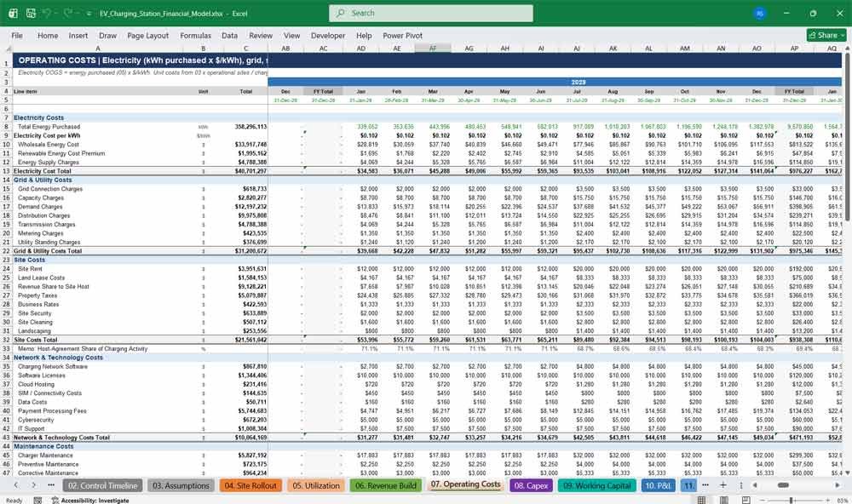
Task: Switch to the 06. Revenue Build sheet
Action: click(385, 485)
